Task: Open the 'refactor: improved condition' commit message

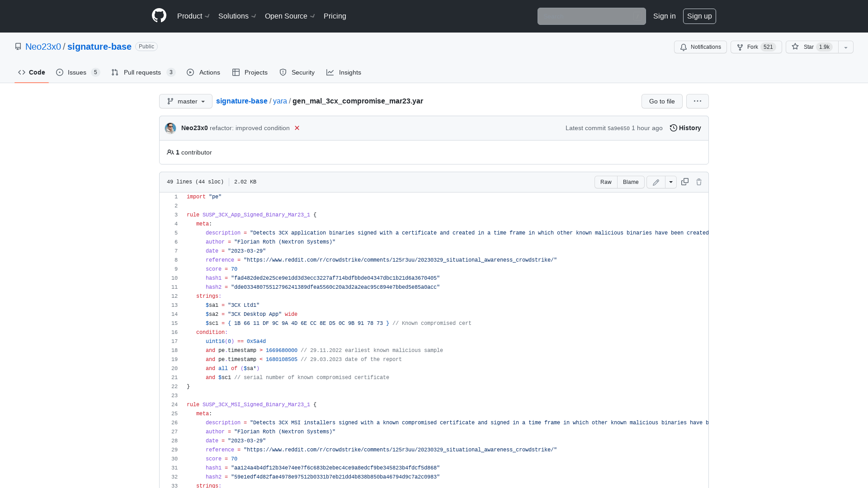Action: pyautogui.click(x=250, y=128)
